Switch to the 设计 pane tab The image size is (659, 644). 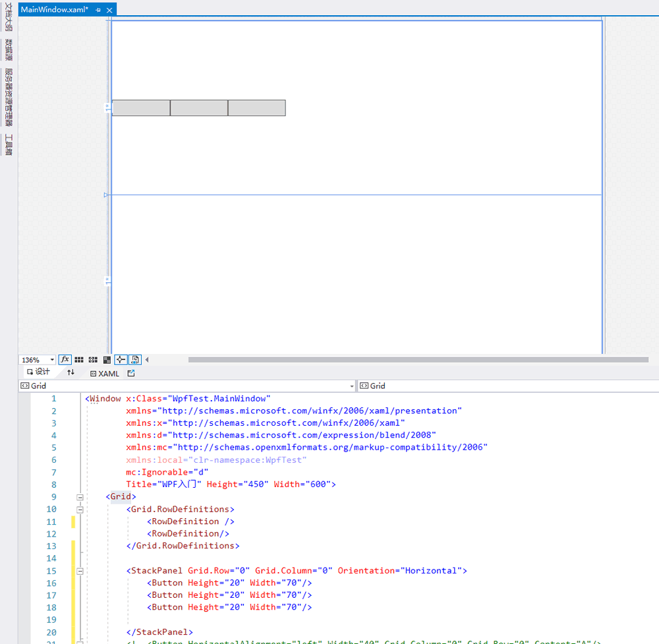[38, 372]
